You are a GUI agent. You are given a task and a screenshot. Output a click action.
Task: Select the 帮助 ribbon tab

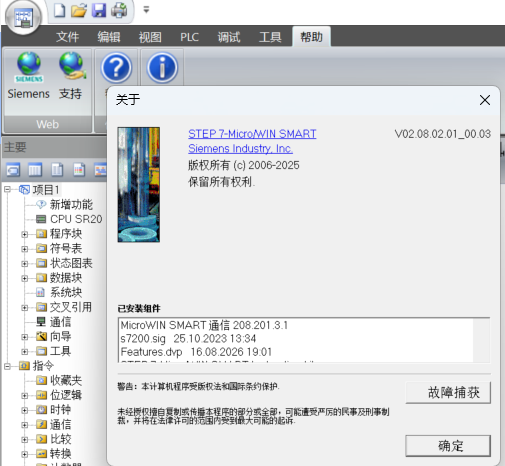pos(311,37)
